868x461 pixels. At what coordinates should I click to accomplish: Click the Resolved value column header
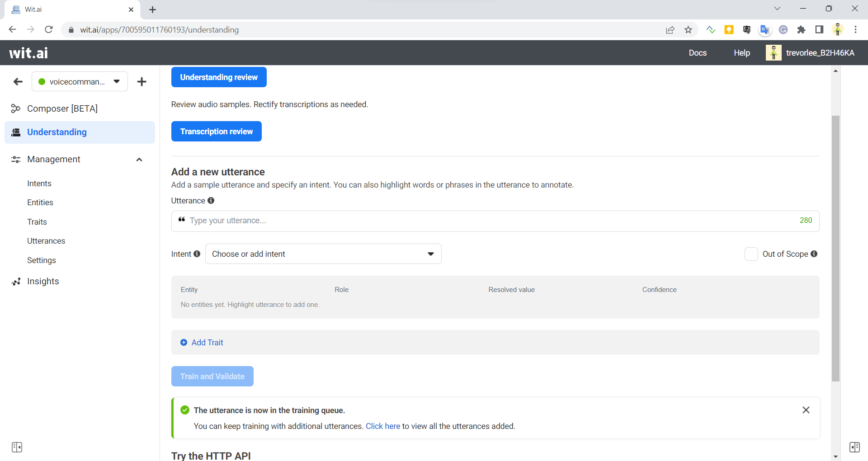pyautogui.click(x=511, y=290)
